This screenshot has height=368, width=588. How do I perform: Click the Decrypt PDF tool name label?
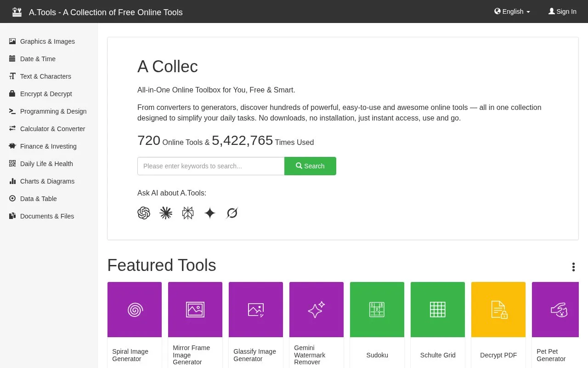tap(498, 355)
